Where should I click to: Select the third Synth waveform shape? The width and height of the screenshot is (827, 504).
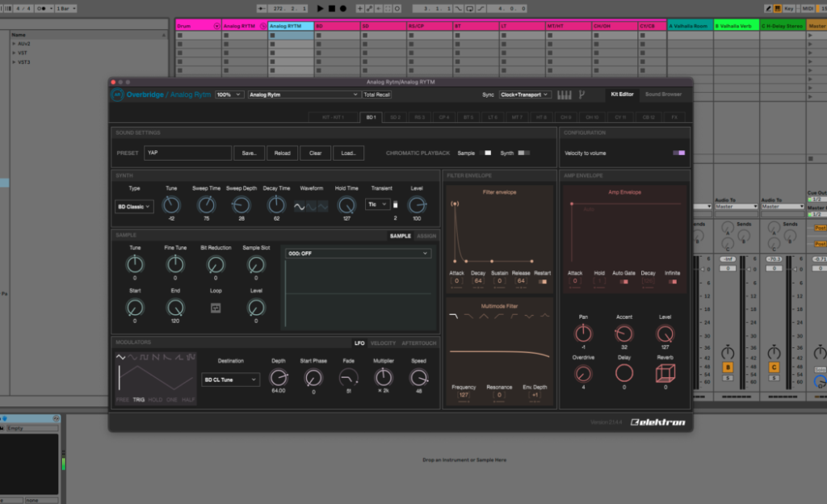click(323, 206)
